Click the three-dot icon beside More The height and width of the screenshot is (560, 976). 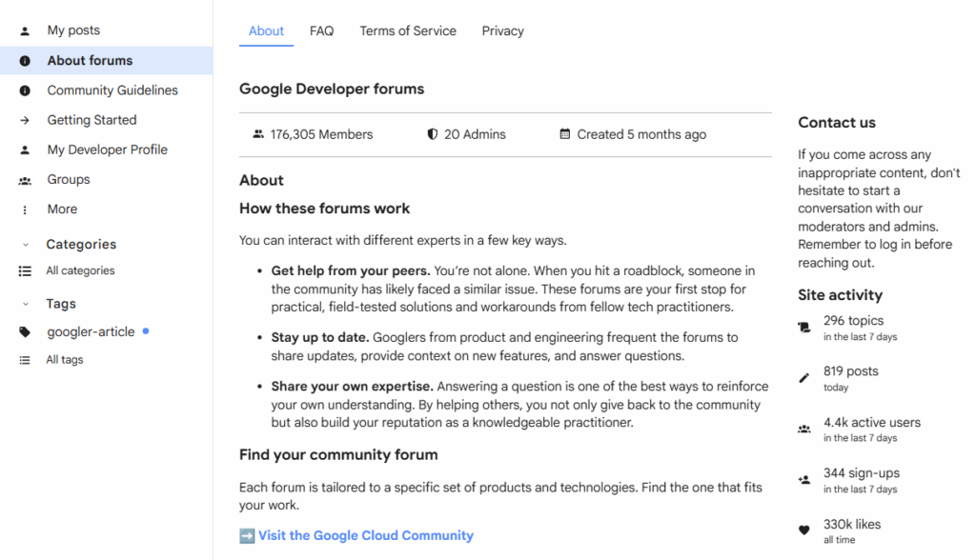coord(25,210)
